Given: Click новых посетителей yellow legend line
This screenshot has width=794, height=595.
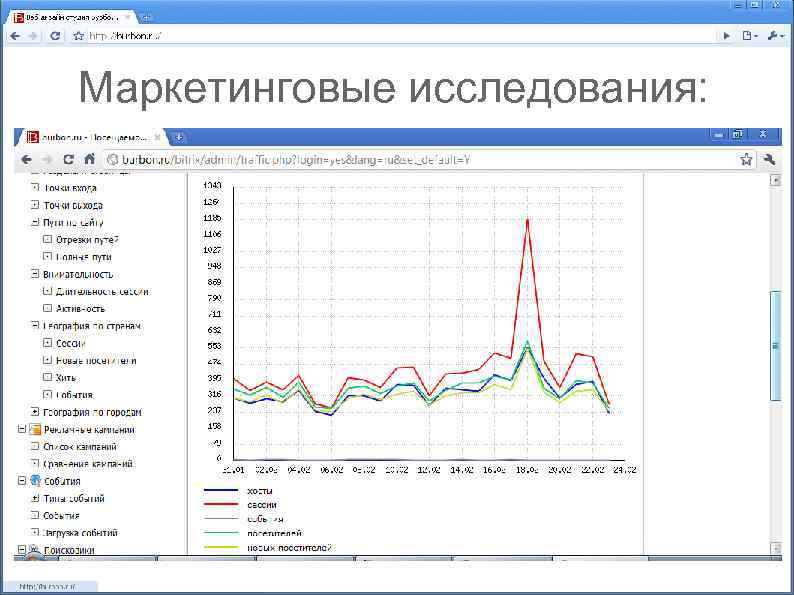Looking at the screenshot, I should 221,547.
